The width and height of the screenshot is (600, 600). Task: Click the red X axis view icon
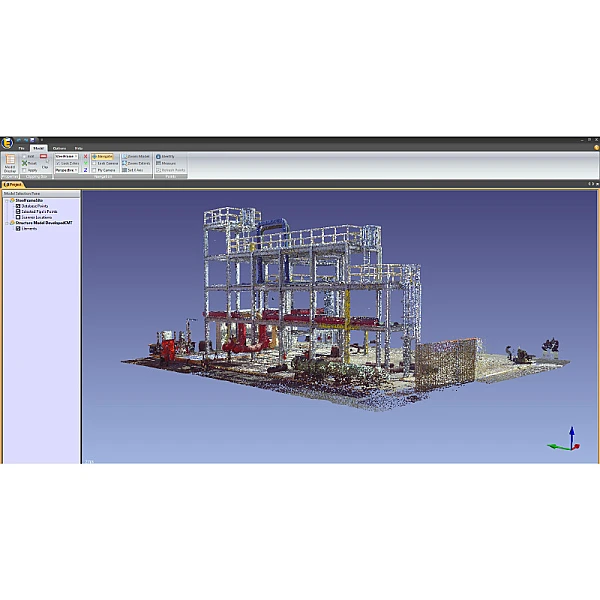(x=86, y=156)
